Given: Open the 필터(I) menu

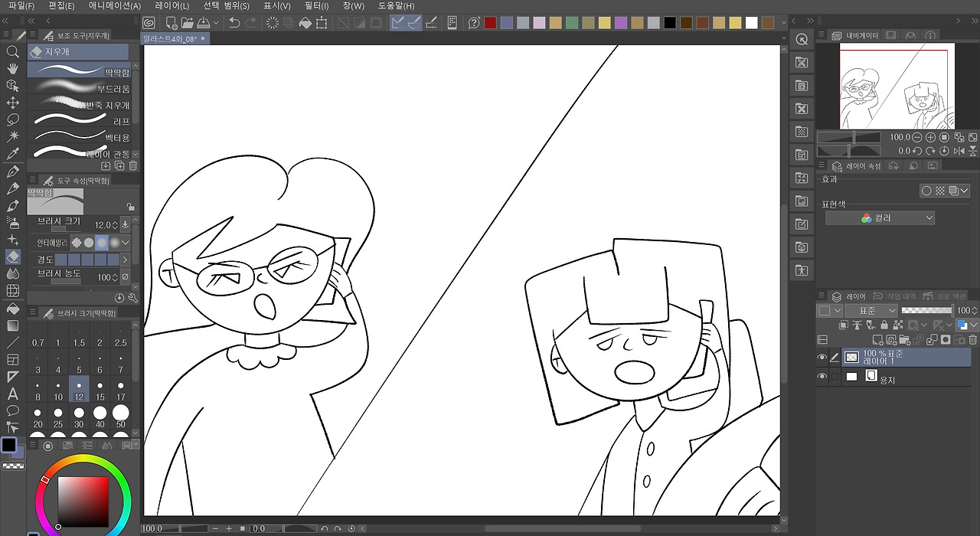Looking at the screenshot, I should [x=316, y=6].
